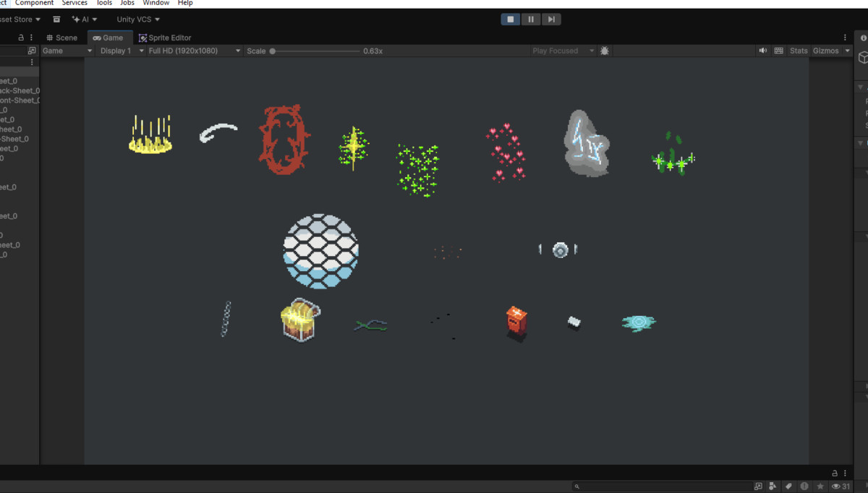Open the Jobs menu
The height and width of the screenshot is (493, 868).
pyautogui.click(x=127, y=3)
